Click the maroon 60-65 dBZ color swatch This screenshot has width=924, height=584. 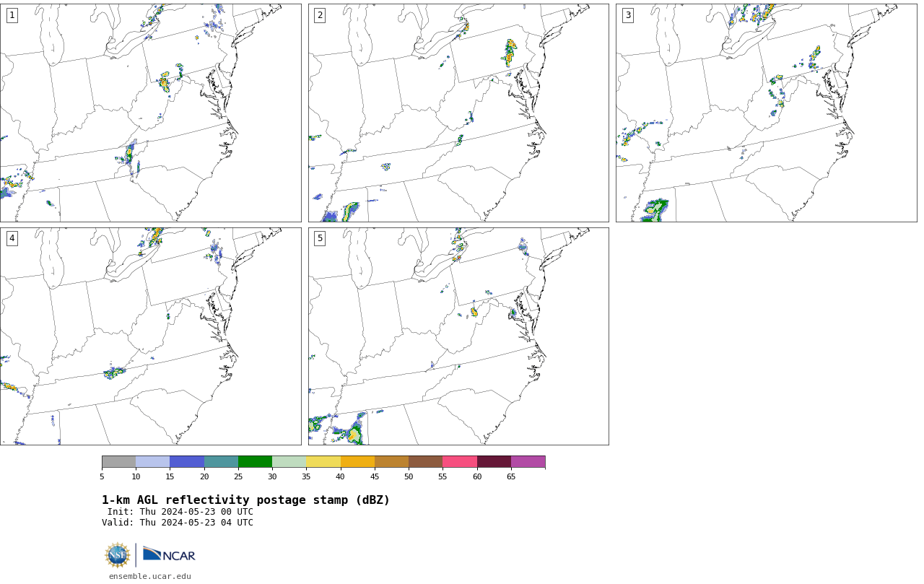[494, 462]
